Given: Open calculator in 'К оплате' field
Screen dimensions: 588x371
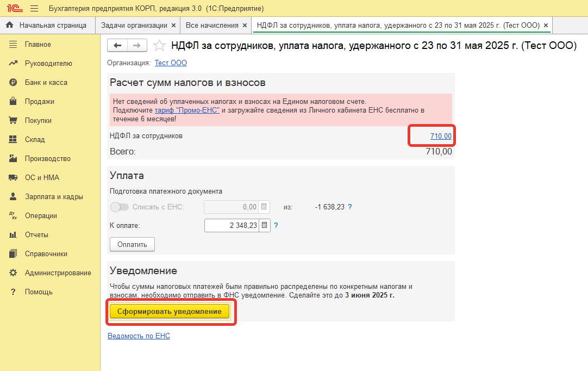Looking at the screenshot, I should [x=264, y=225].
